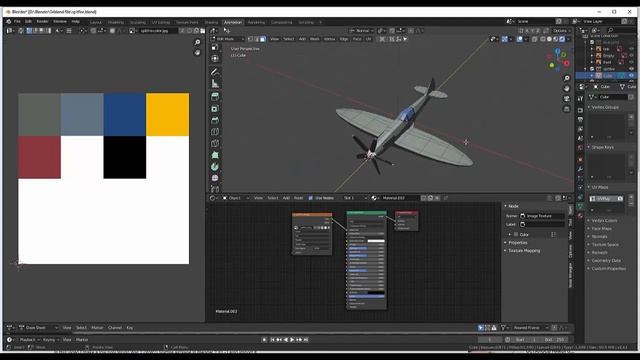Pick the Inset Faces tool

pyautogui.click(x=215, y=109)
